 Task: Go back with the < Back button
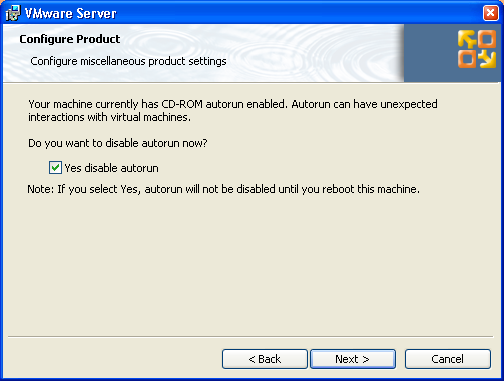[265, 359]
